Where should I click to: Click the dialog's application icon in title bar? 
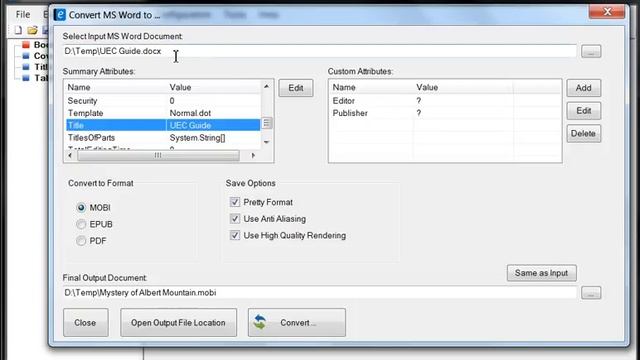tap(60, 15)
